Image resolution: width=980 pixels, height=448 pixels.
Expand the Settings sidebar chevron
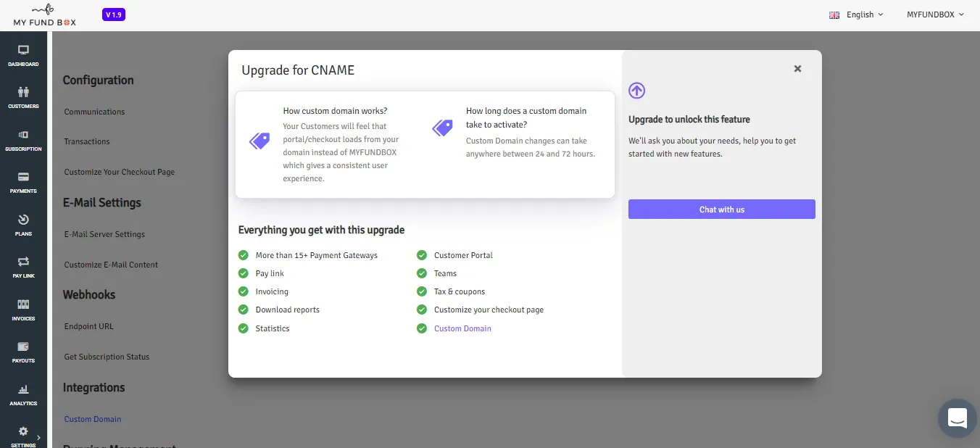[38, 437]
